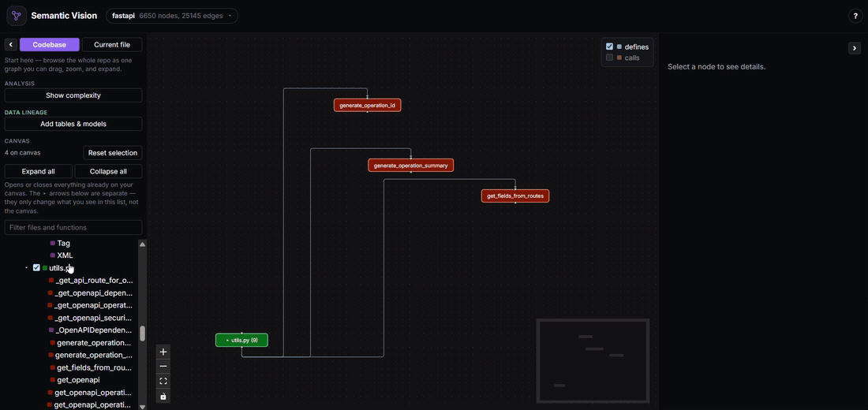Click the '6650 nodes, 25145 edges' text
Viewport: 868px width, 410px height.
(181, 16)
